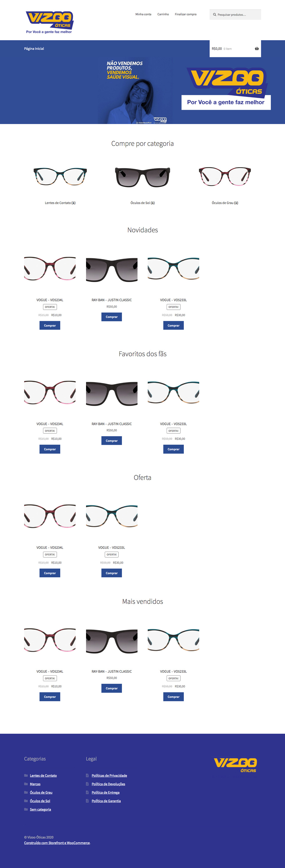Click Construído com Storefront e WooCommerce link
Viewport: 285px width, 868px height.
click(57, 843)
